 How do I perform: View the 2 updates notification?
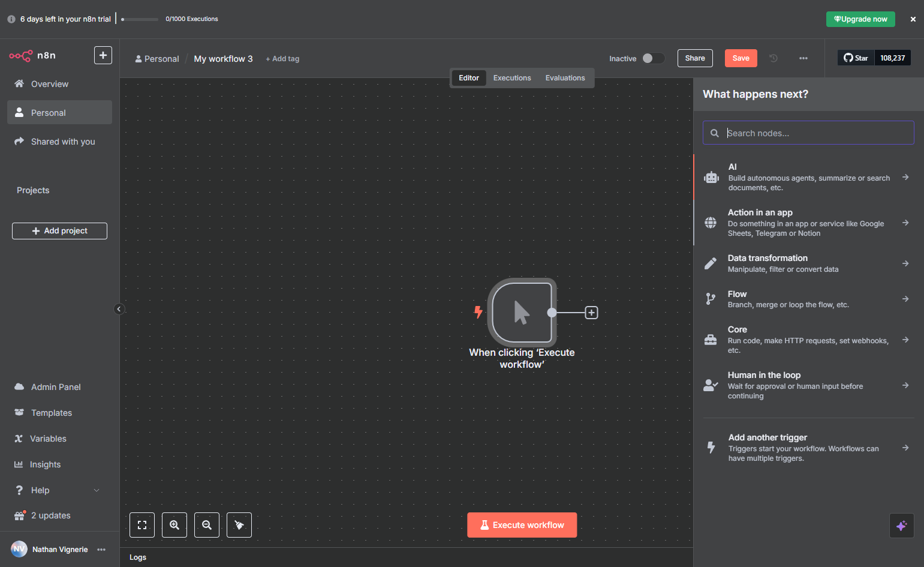59,515
